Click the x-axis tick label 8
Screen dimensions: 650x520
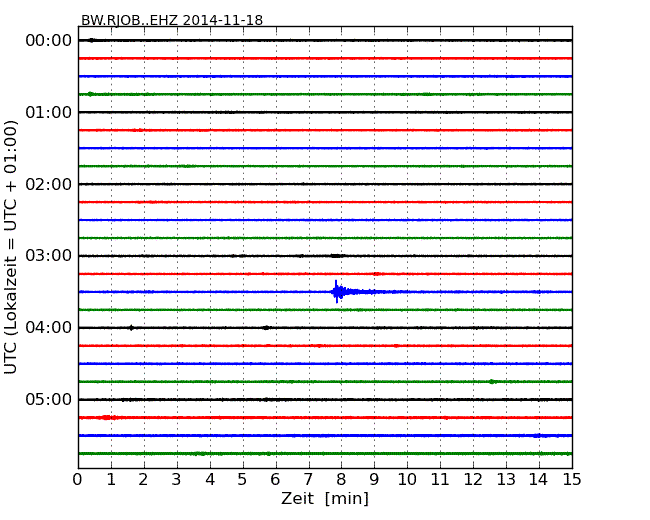click(x=341, y=480)
